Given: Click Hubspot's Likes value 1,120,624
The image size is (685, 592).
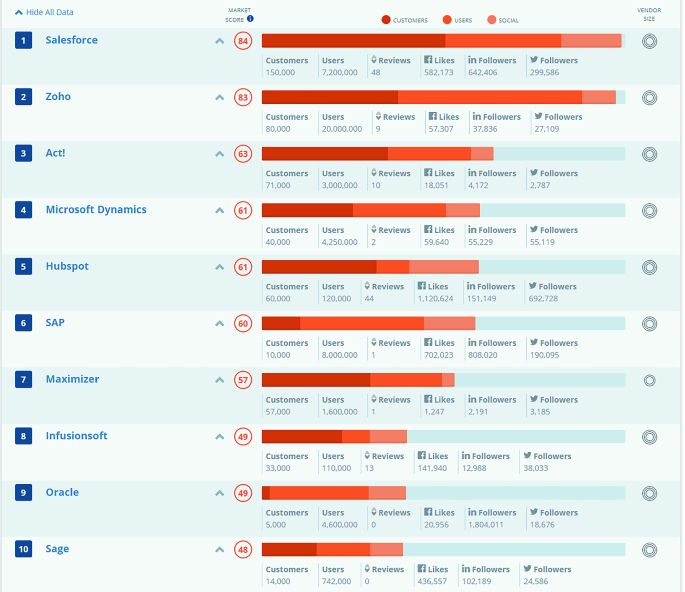Looking at the screenshot, I should (x=435, y=298).
